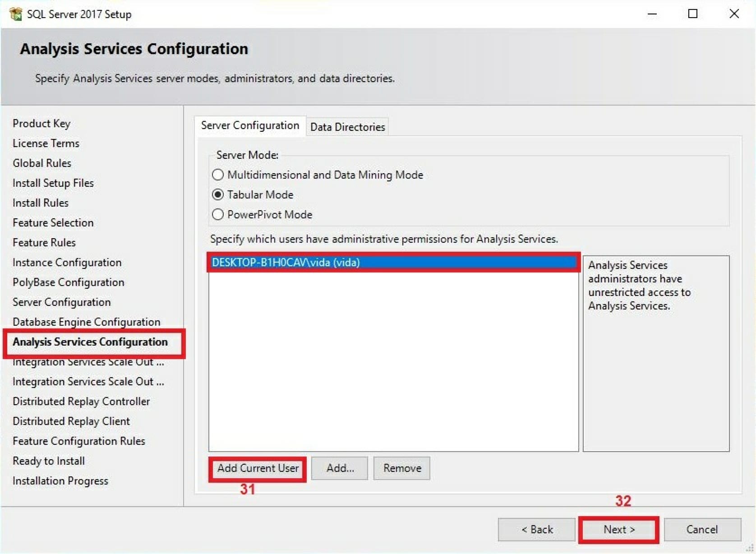Click the Add Current User button

click(258, 468)
